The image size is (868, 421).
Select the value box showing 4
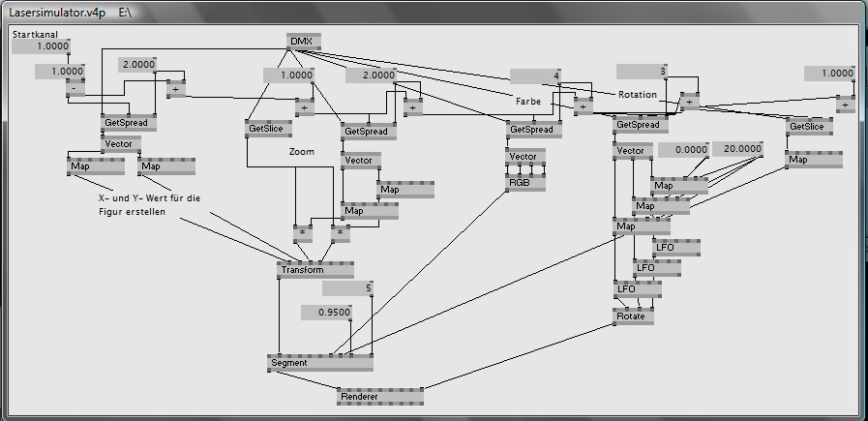(537, 75)
